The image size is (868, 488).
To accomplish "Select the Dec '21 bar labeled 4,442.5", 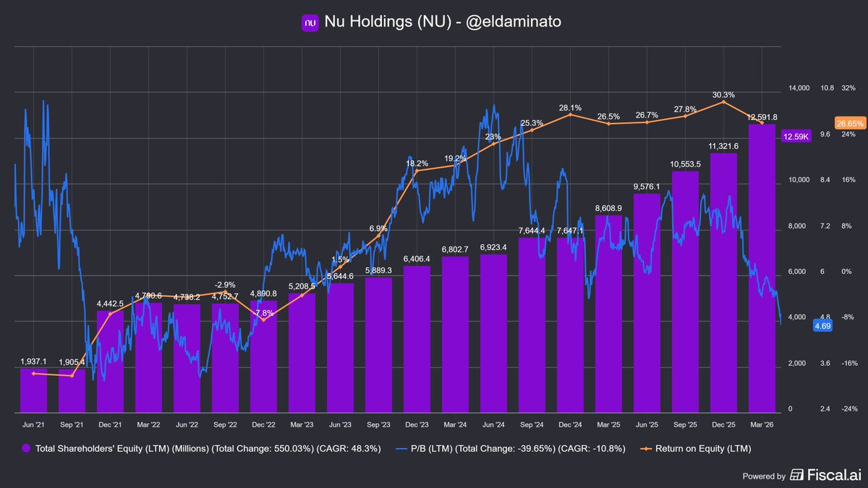I will click(x=110, y=361).
